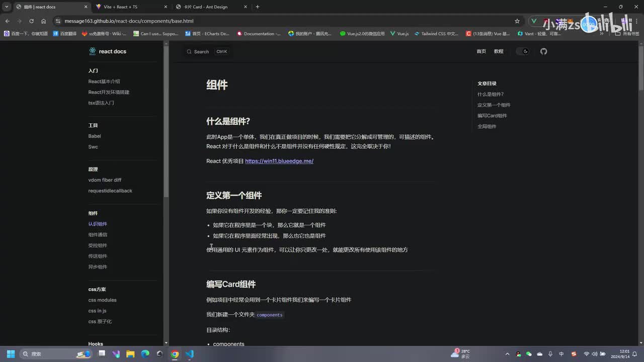Click the win11.blueedge.me link

click(279, 161)
